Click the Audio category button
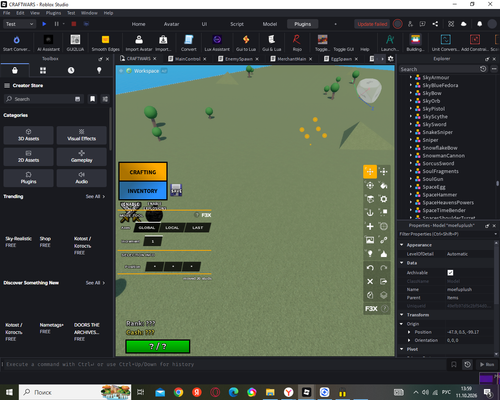 pyautogui.click(x=82, y=178)
